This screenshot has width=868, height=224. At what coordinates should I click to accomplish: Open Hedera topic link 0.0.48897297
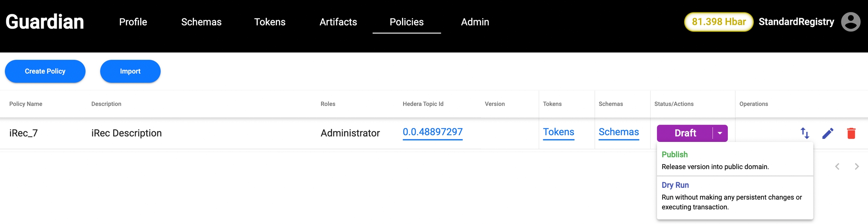(x=432, y=132)
